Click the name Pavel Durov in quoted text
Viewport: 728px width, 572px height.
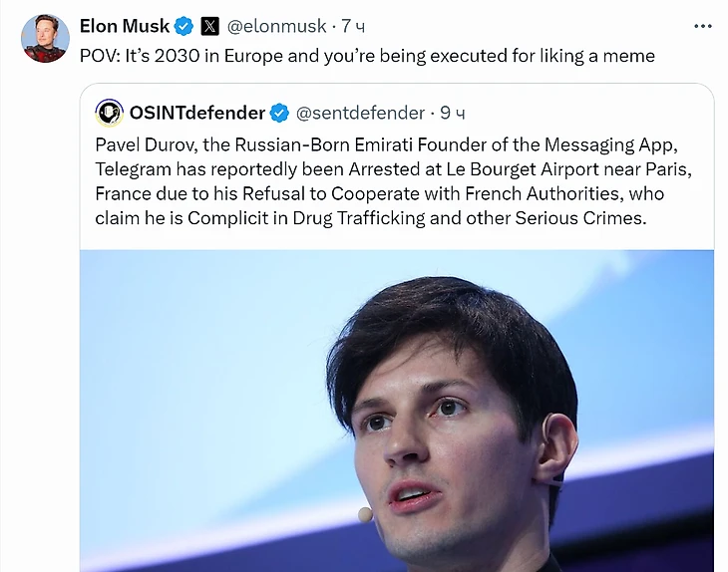[143, 145]
